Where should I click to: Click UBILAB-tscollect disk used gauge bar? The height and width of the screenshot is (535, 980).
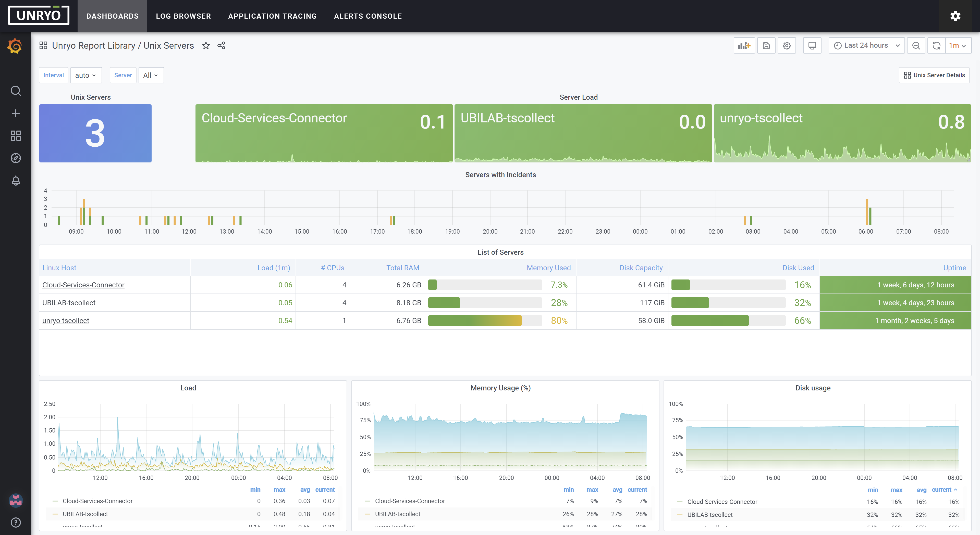(x=728, y=303)
